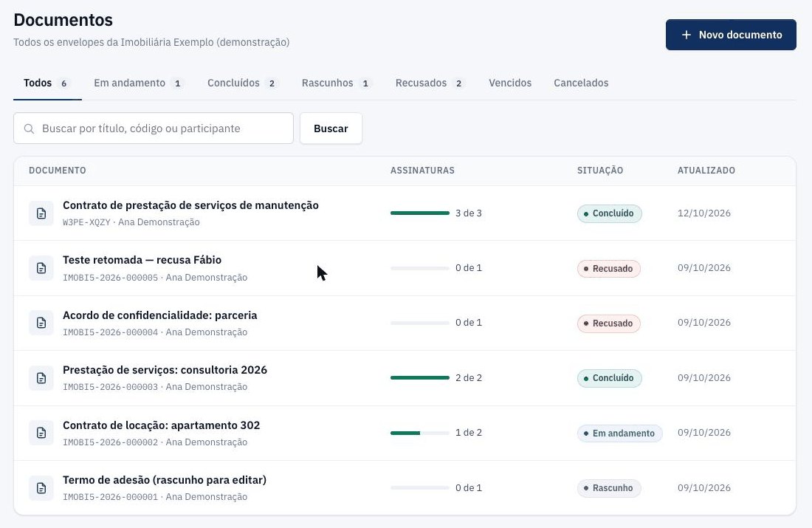Click the Concluído badge for manutenção contract

pos(610,213)
